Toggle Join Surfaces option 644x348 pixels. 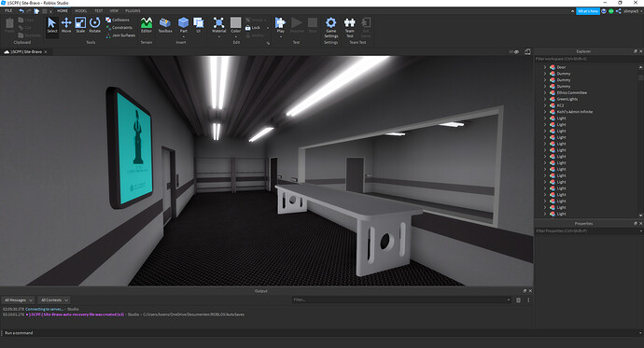click(120, 35)
